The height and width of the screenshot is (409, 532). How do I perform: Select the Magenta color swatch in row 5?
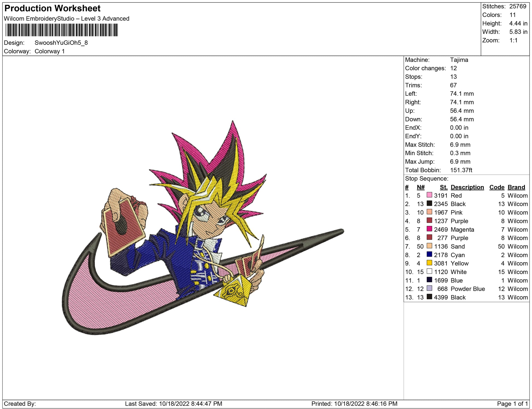point(429,229)
